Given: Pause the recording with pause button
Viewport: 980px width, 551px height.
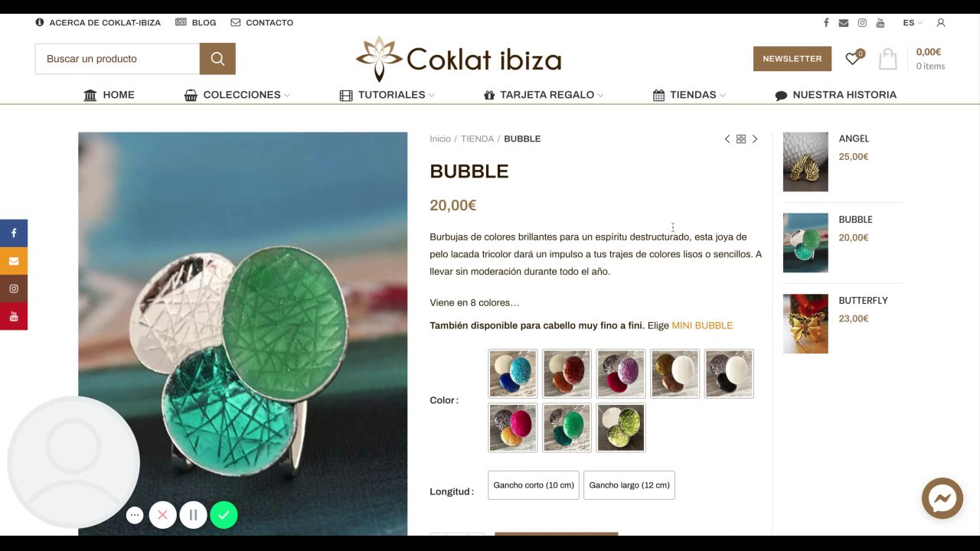Looking at the screenshot, I should click(193, 515).
